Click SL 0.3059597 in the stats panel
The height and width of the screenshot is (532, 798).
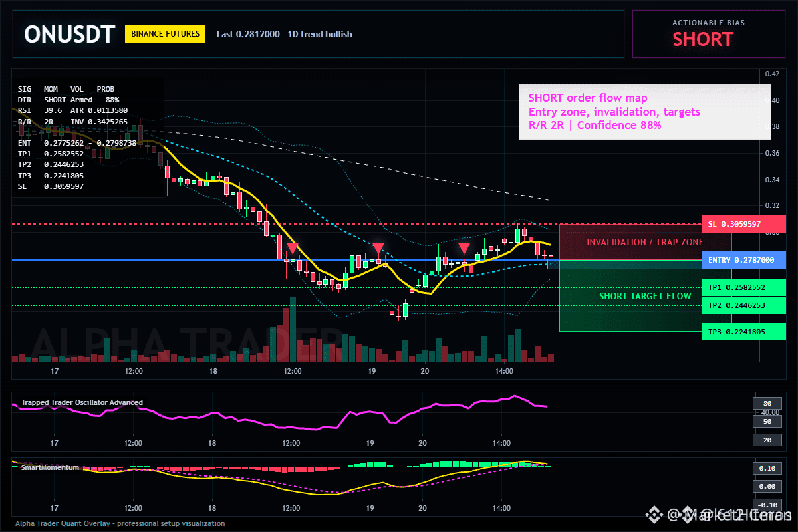click(51, 186)
